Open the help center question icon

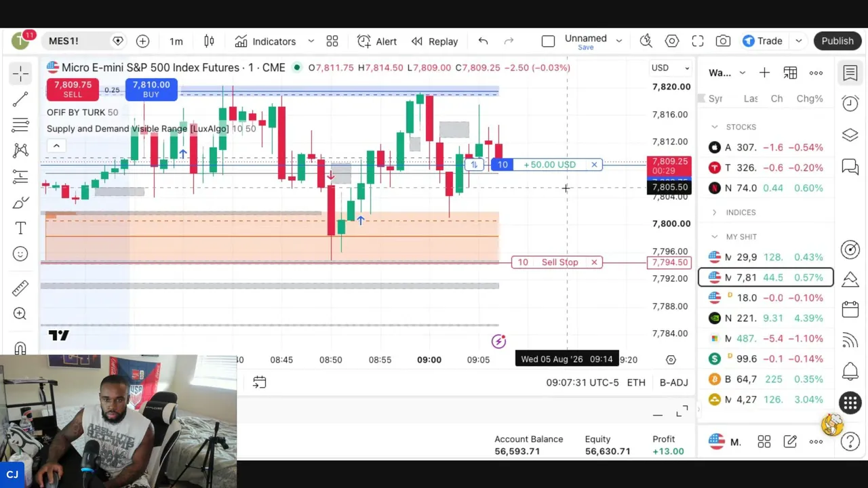point(850,442)
